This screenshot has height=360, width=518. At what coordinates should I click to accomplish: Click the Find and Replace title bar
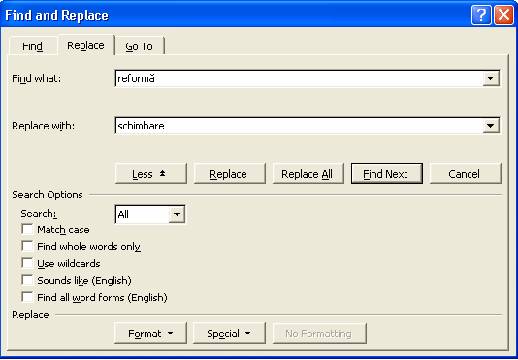[233, 15]
